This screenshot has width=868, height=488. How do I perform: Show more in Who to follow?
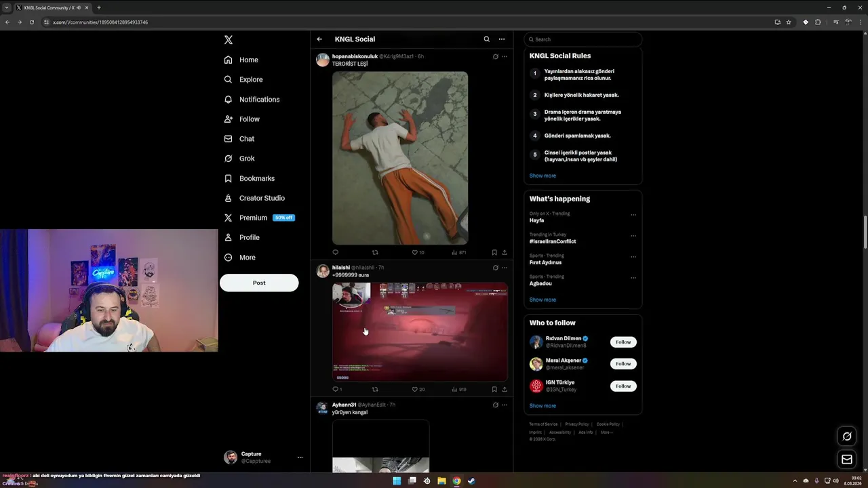(542, 406)
